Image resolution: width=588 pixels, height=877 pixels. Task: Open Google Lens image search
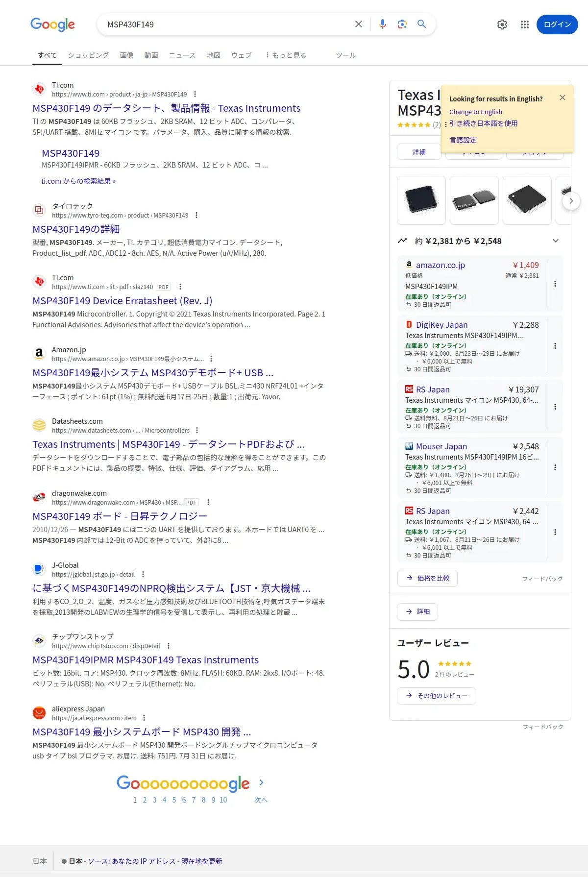(402, 24)
